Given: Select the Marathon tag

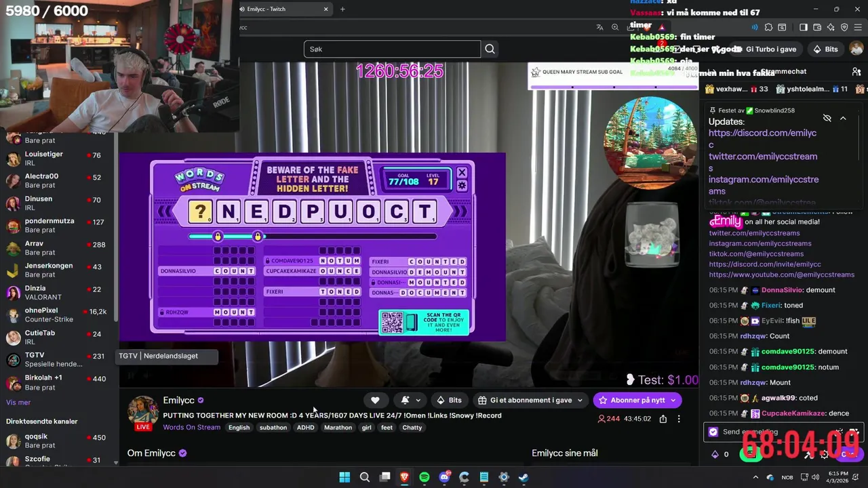Looking at the screenshot, I should click(x=338, y=428).
